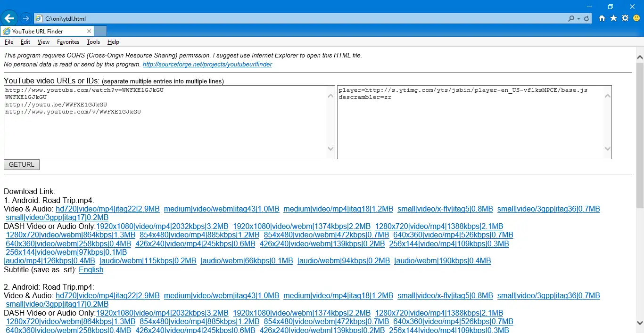Open entry 1 256x144 mp4 109kbps link
644x333 pixels.
pyautogui.click(x=449, y=244)
